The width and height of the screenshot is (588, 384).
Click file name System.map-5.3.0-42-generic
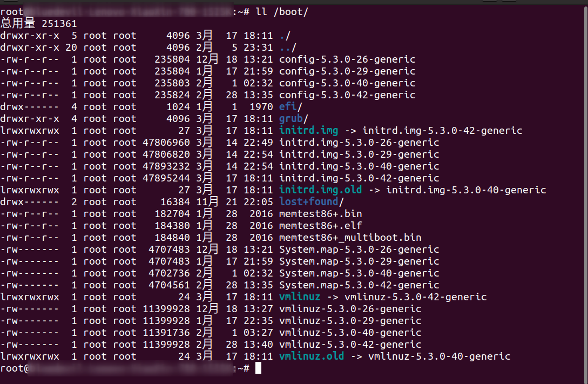coord(359,285)
